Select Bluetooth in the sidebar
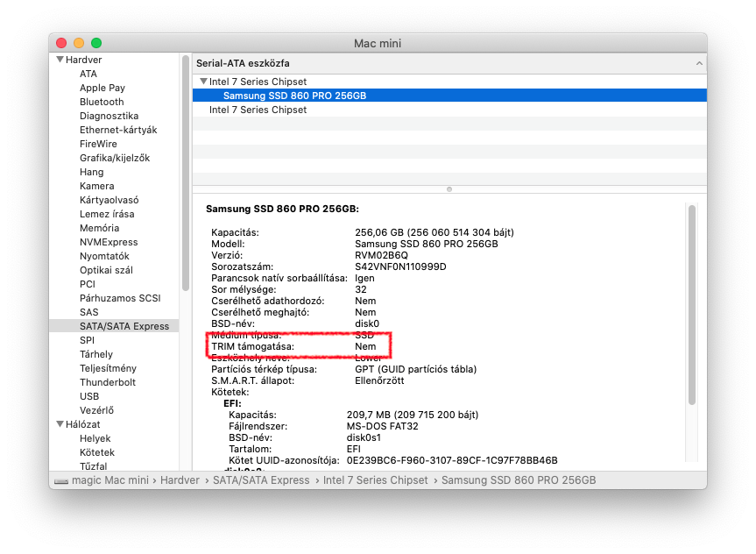Screen dimensions: 756x554 (102, 102)
